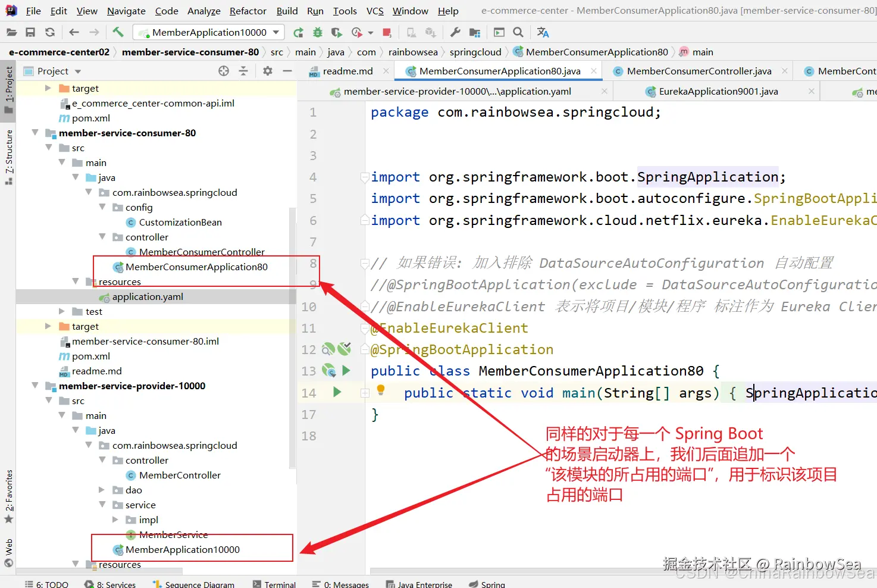Collapse the member-service-provider-10000 module node
Image resolution: width=877 pixels, height=588 pixels.
tap(35, 386)
